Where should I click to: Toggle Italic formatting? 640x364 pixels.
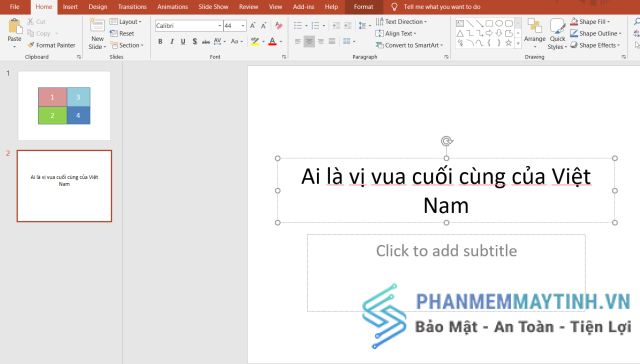[172, 41]
